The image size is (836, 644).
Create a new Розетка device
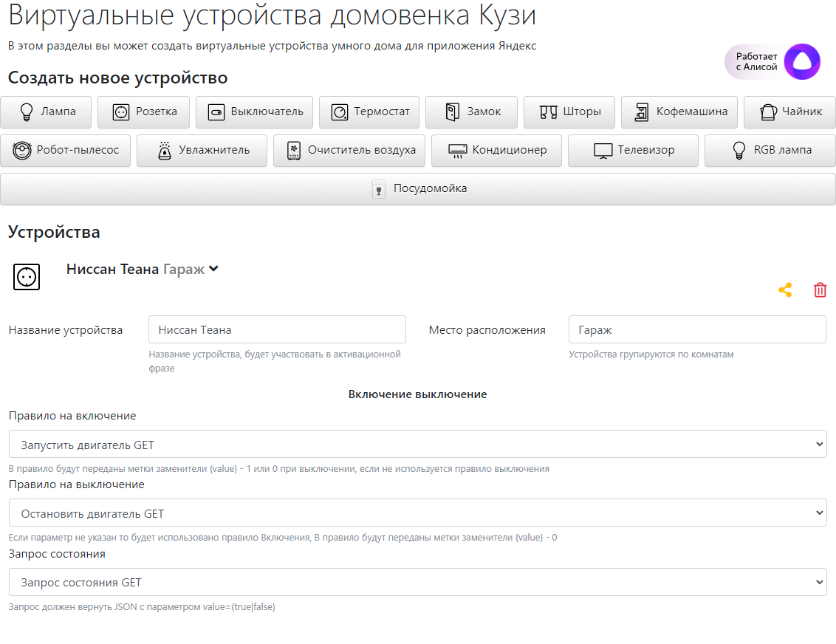(143, 112)
